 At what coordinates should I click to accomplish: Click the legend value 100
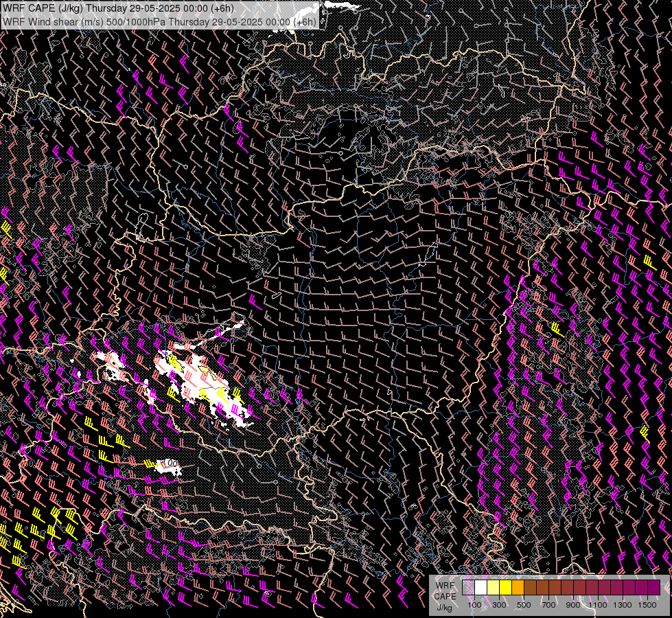click(474, 605)
